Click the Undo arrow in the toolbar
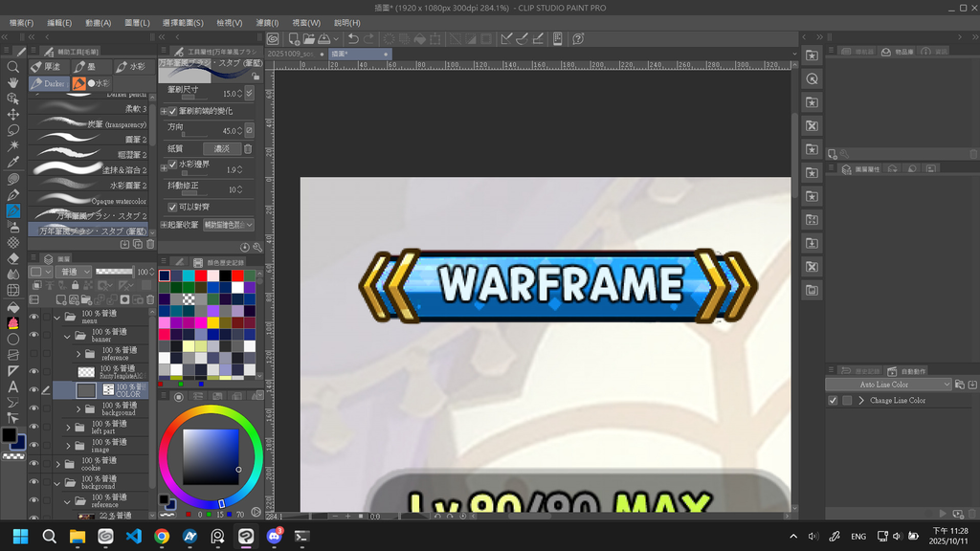This screenshot has height=551, width=980. [353, 38]
